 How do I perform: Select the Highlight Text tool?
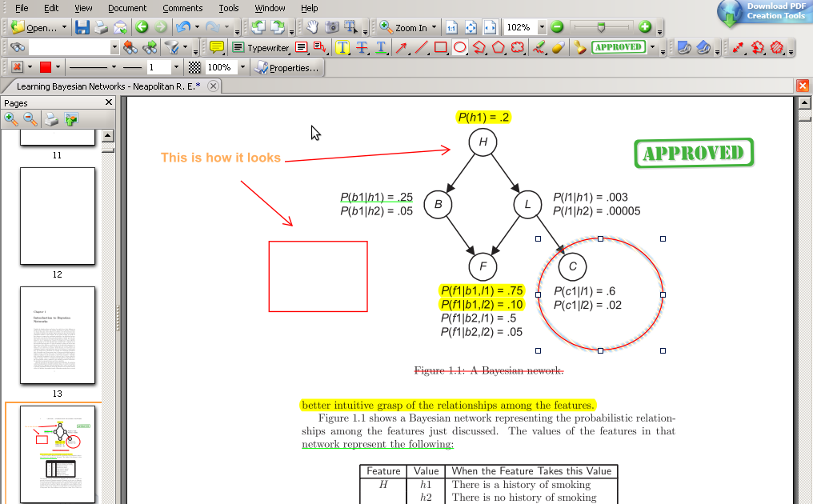(x=342, y=48)
